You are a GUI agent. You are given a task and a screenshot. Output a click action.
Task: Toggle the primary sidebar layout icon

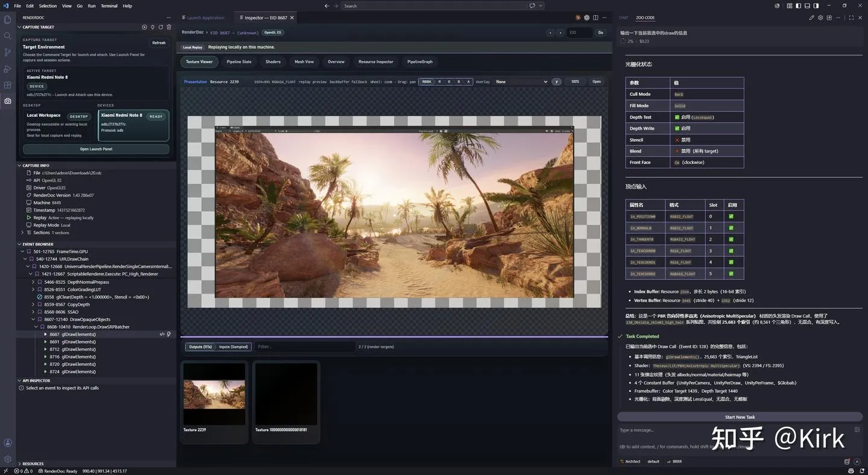tap(798, 6)
